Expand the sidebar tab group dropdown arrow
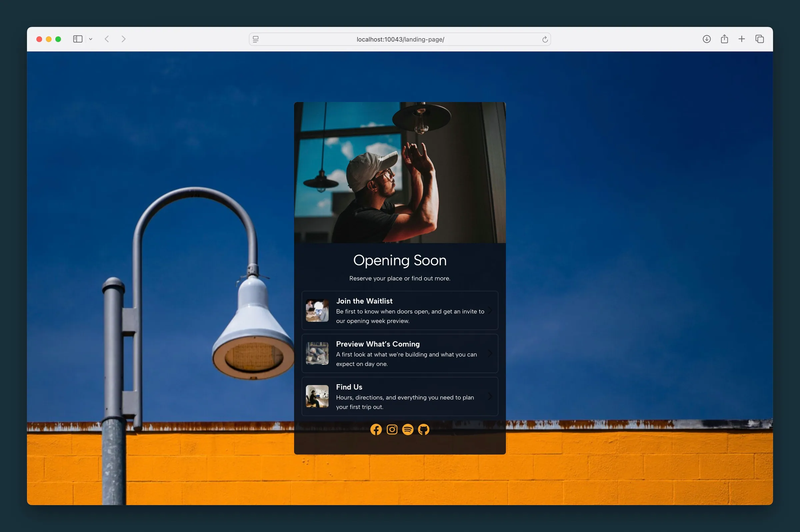The image size is (800, 532). (91, 39)
